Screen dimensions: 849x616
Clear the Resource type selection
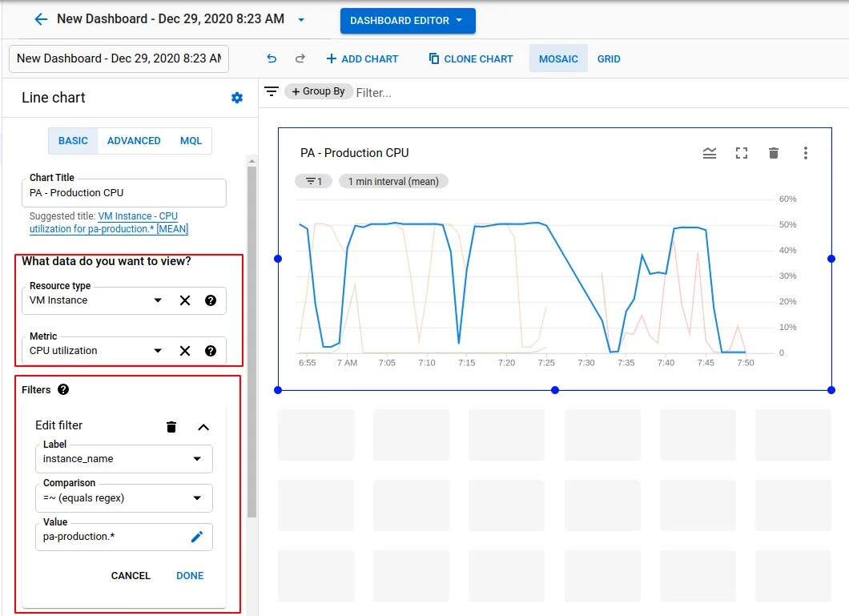[185, 300]
